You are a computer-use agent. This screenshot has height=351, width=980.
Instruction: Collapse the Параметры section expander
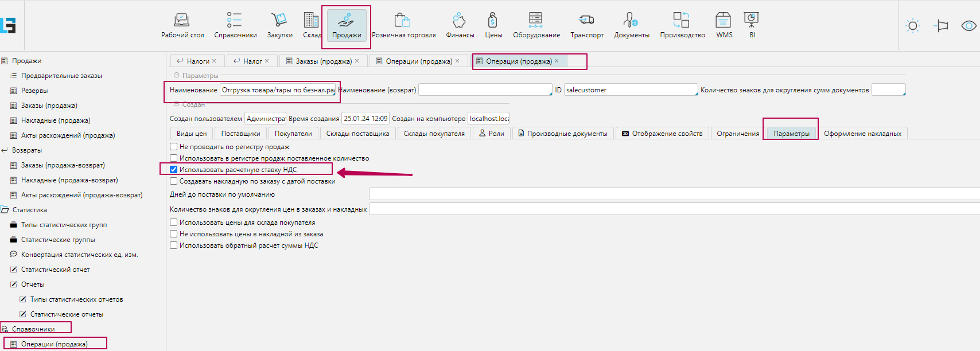(176, 76)
